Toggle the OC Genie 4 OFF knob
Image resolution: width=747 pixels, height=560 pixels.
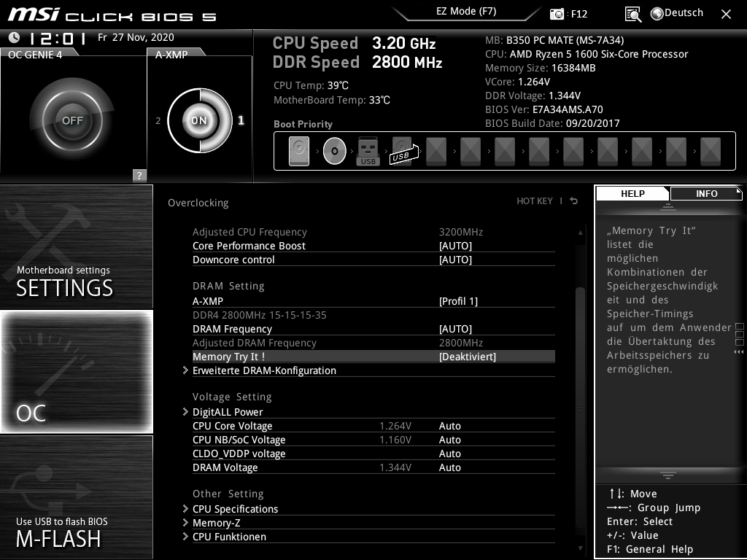pos(72,120)
